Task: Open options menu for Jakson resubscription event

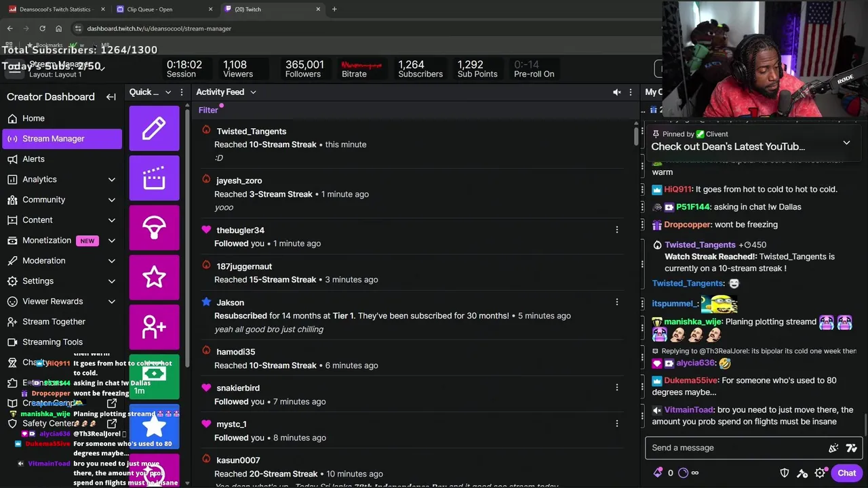Action: click(616, 302)
